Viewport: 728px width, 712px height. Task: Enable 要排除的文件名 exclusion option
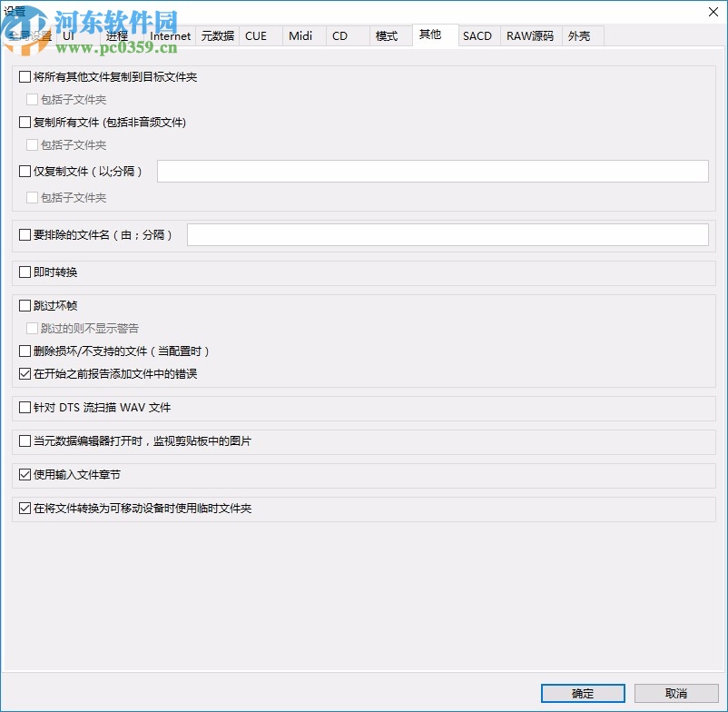point(25,234)
